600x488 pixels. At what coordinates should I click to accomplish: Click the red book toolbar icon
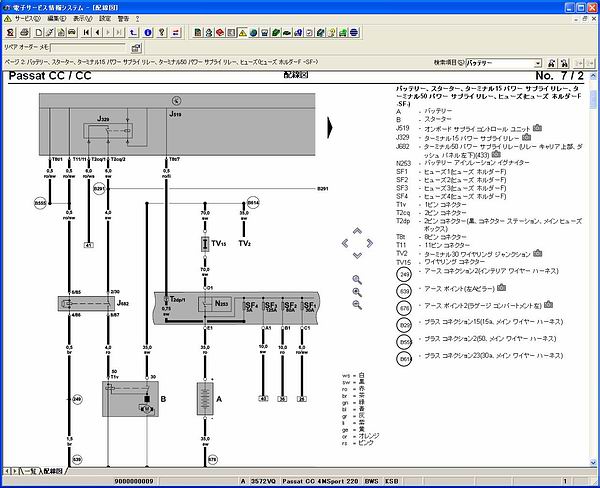[x=220, y=33]
